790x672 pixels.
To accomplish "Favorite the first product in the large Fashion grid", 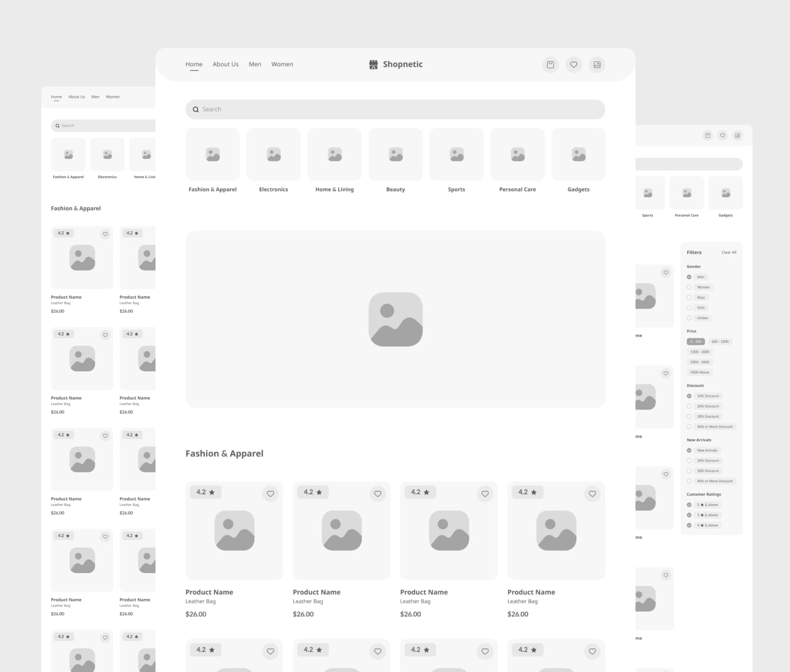I will pos(271,494).
